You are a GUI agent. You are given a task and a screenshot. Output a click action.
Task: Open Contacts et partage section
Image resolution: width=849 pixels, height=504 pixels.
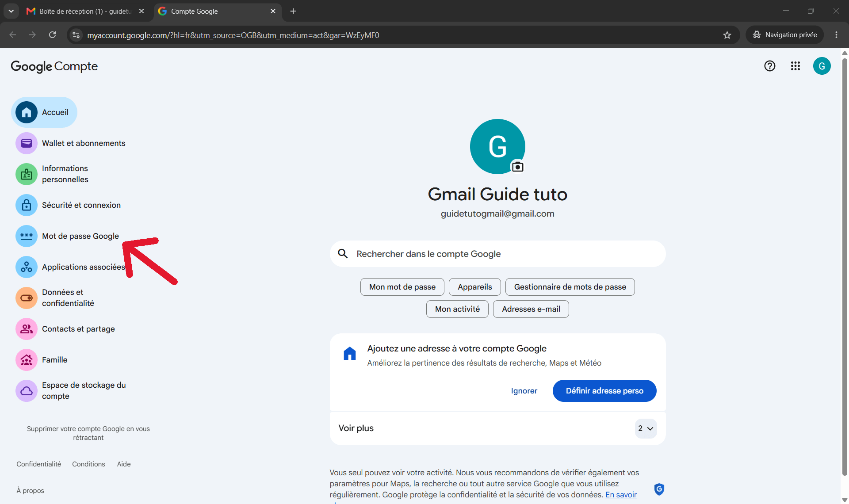[x=65, y=329]
